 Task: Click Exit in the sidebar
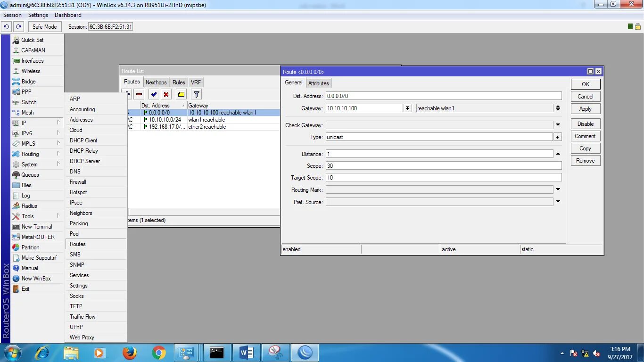pyautogui.click(x=37, y=289)
